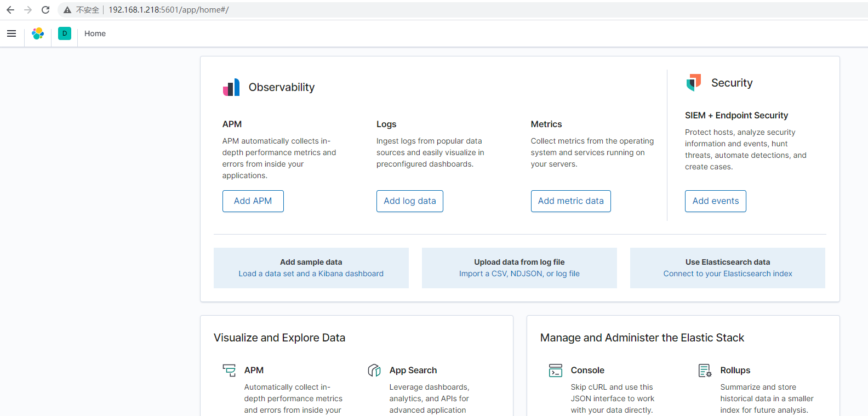The height and width of the screenshot is (416, 868).
Task: Open Load a data set and Kibana dashboard
Action: click(311, 273)
